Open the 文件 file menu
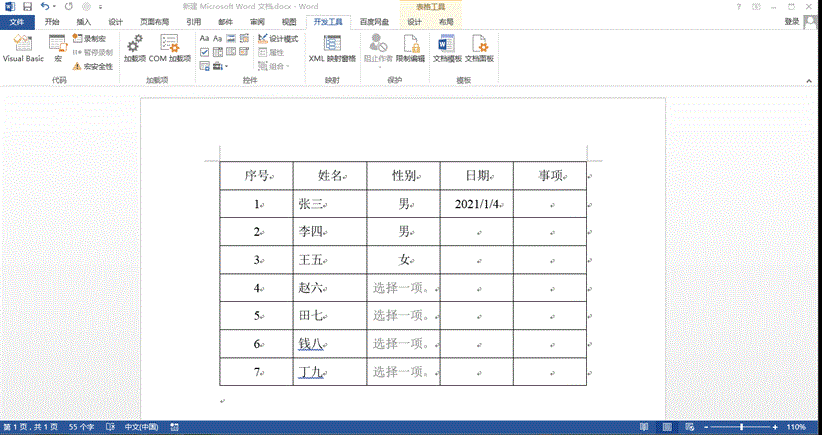Viewport: 822px width, 435px height. 16,21
